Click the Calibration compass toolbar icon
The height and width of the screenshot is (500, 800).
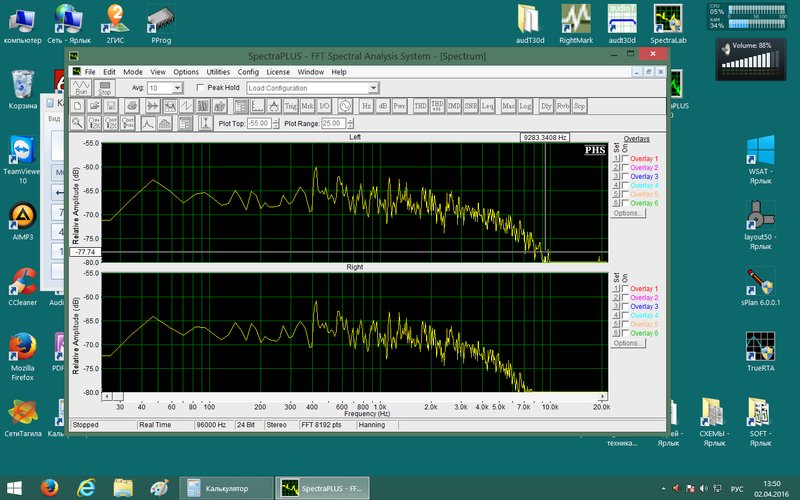click(x=274, y=106)
